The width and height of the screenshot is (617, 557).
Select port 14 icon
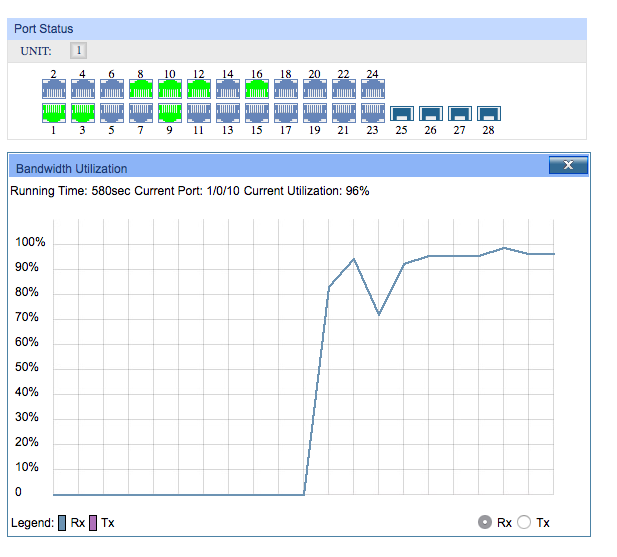pyautogui.click(x=228, y=89)
